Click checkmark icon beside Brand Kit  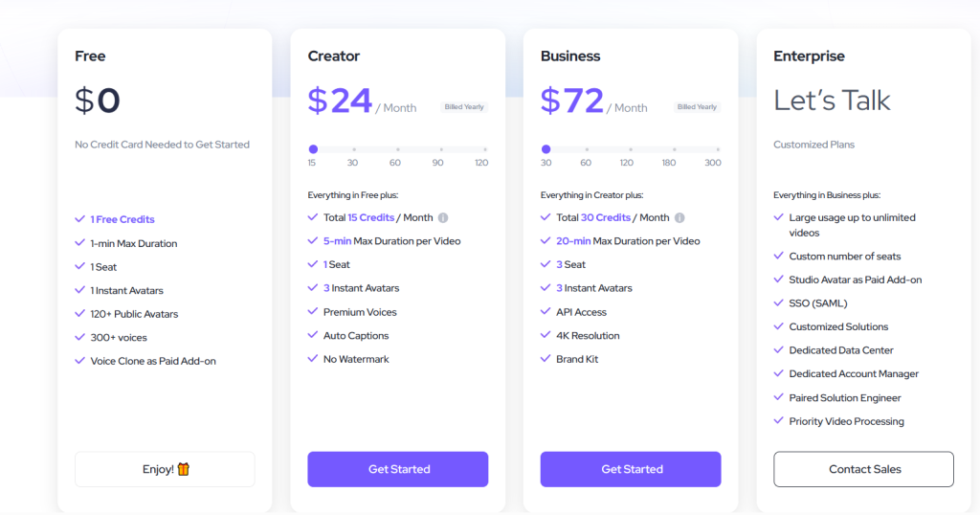(x=546, y=359)
